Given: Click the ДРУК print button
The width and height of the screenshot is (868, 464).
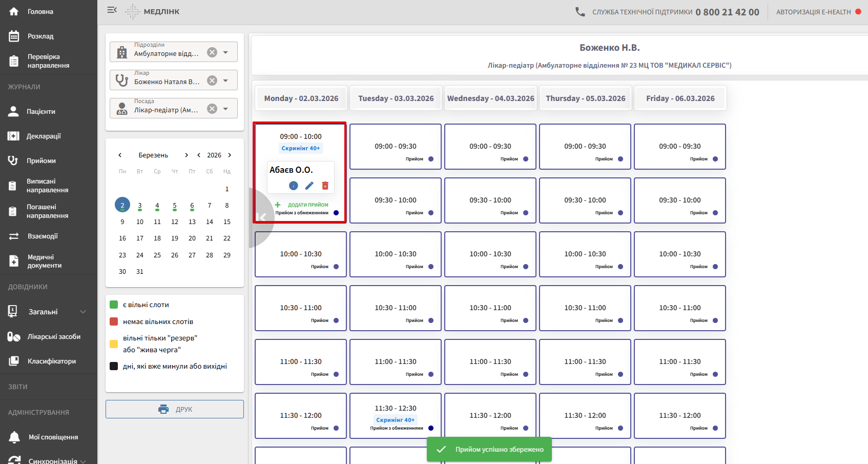Looking at the screenshot, I should tap(175, 409).
